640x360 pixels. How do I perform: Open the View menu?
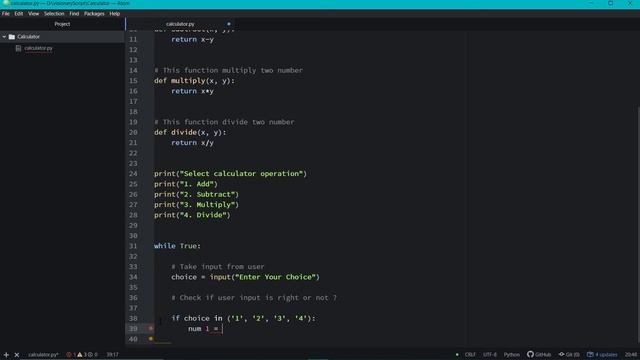click(x=33, y=13)
